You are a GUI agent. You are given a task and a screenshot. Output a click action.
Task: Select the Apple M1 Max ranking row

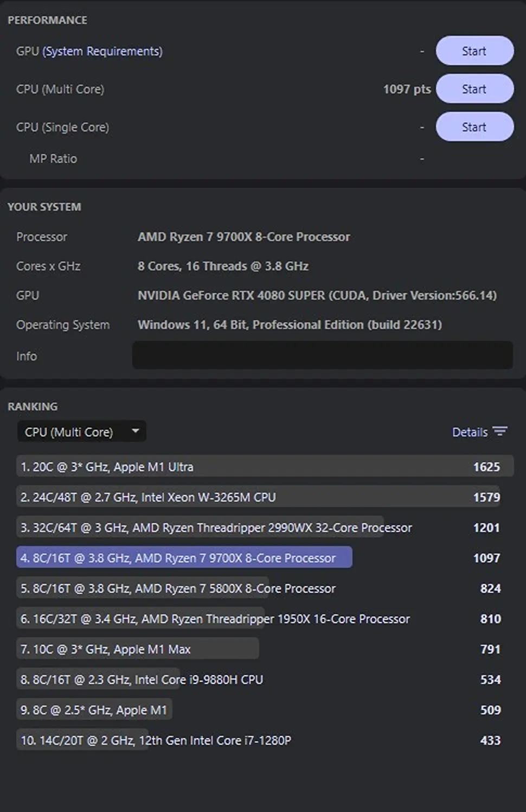[x=265, y=649]
